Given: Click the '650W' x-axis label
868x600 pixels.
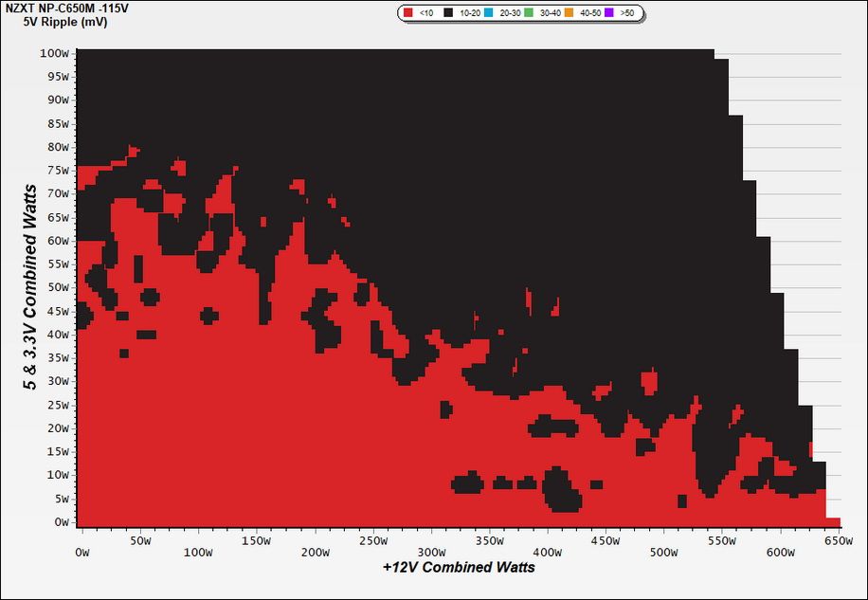Looking at the screenshot, I should click(x=839, y=541).
